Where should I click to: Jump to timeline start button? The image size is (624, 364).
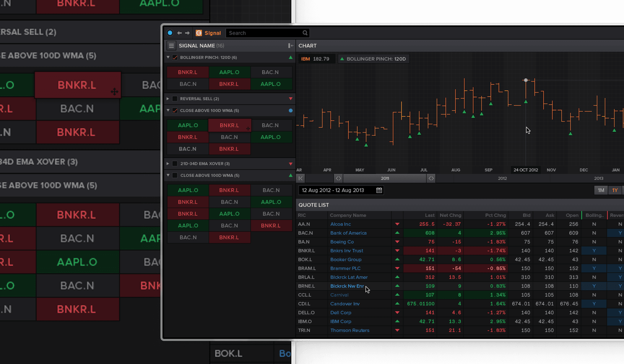(300, 178)
